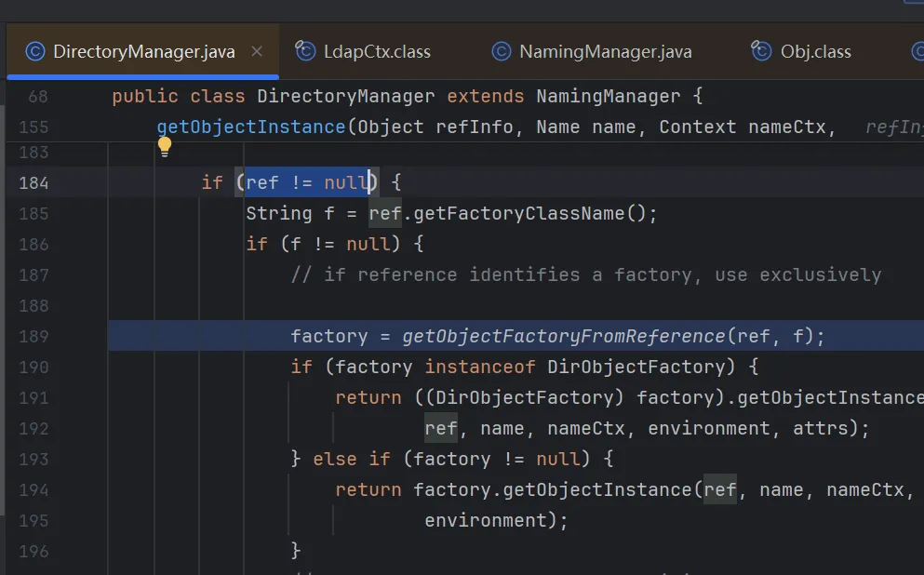The width and height of the screenshot is (924, 575).
Task: Close the DirectoryManager.java tab
Action: coord(257,51)
